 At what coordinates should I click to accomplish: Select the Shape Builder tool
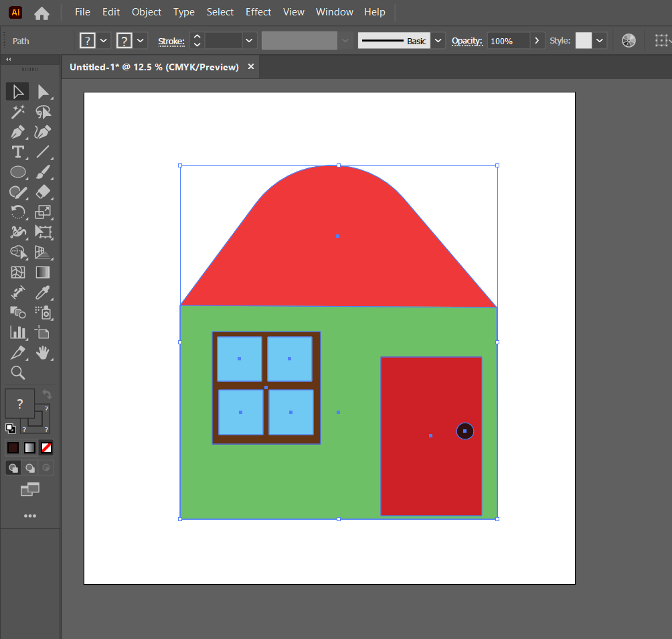point(17,252)
